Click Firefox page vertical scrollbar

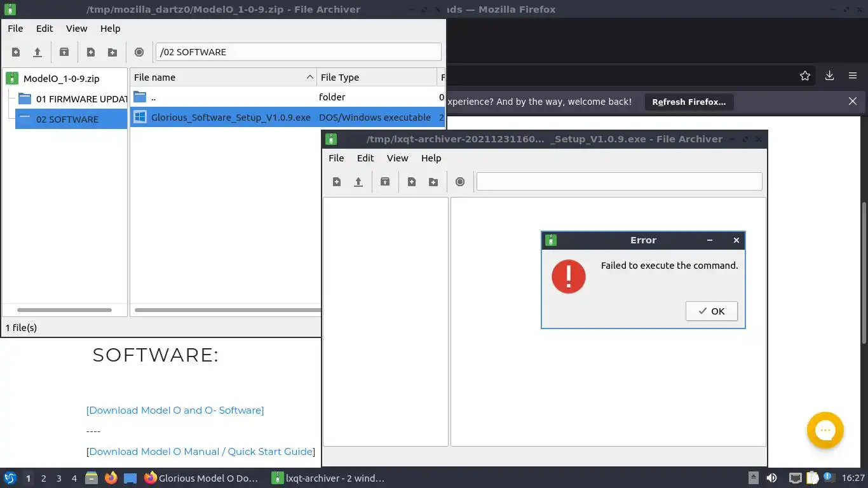tap(864, 273)
